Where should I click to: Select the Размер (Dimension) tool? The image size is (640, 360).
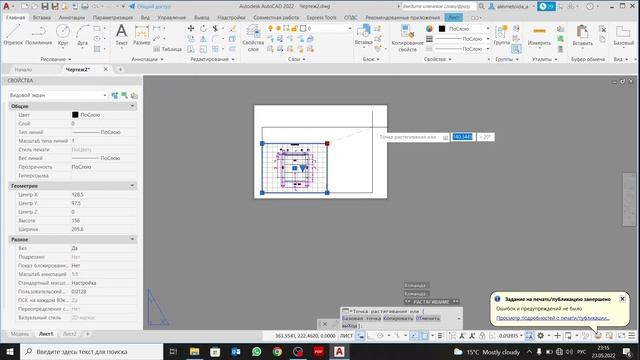[142, 34]
